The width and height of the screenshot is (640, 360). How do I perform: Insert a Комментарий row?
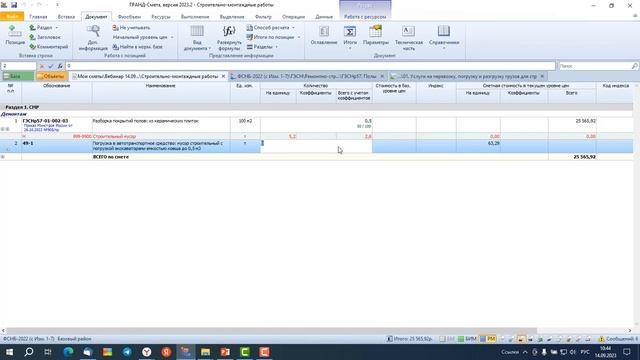pyautogui.click(x=49, y=47)
